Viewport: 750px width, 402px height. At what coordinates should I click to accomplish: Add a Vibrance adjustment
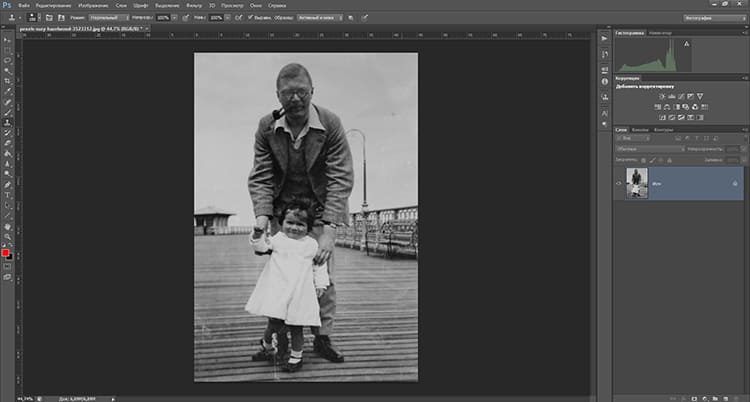click(700, 97)
